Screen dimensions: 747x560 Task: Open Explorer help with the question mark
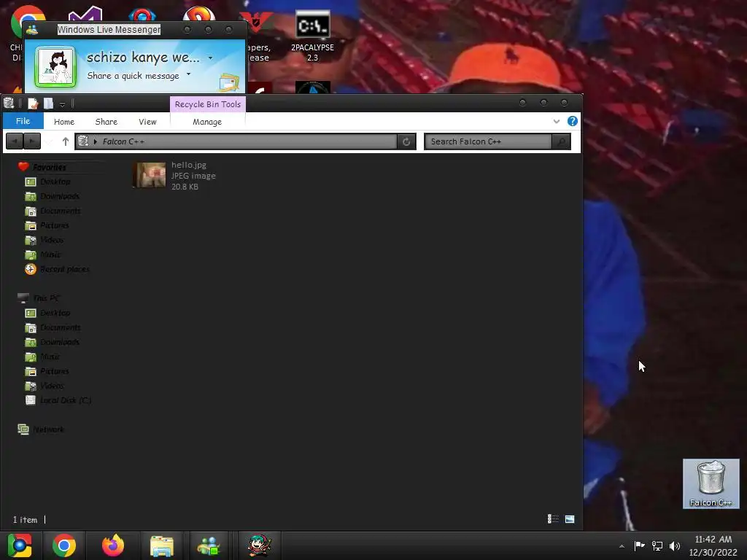point(572,121)
